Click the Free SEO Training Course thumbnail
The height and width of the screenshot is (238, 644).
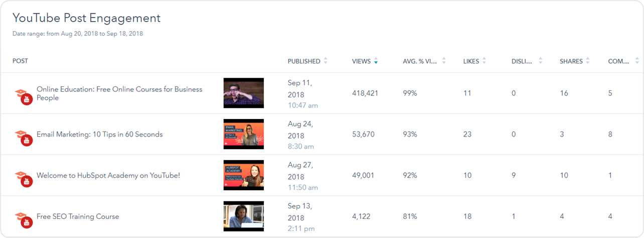tap(243, 216)
